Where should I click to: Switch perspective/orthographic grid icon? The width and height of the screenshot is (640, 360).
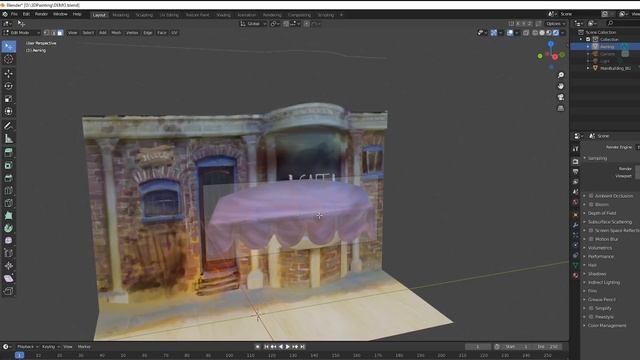click(x=561, y=108)
